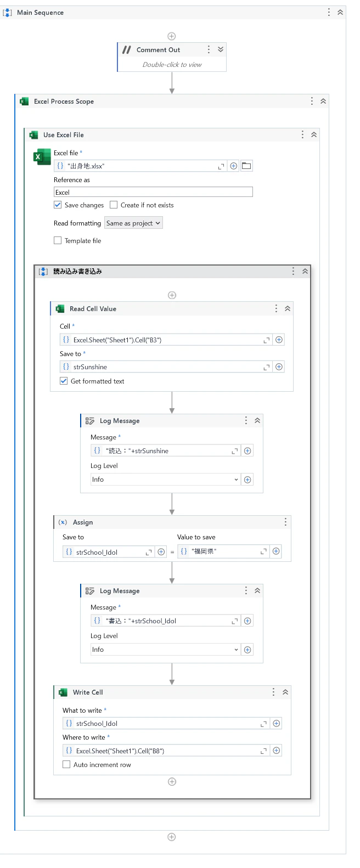Select the Assign activity title

[x=83, y=522]
